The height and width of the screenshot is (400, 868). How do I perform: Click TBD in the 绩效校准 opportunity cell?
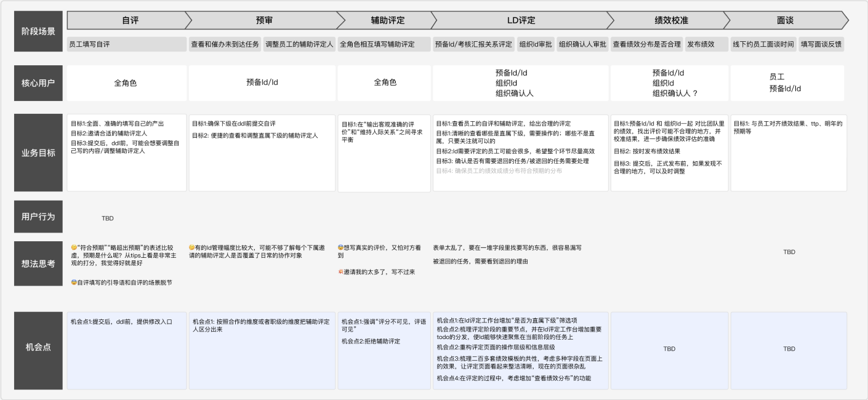669,348
